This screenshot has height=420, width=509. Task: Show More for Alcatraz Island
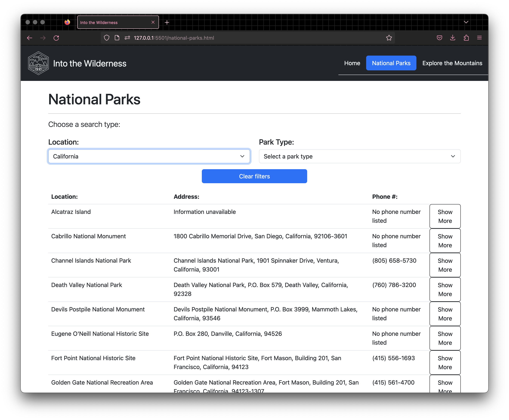tap(445, 216)
